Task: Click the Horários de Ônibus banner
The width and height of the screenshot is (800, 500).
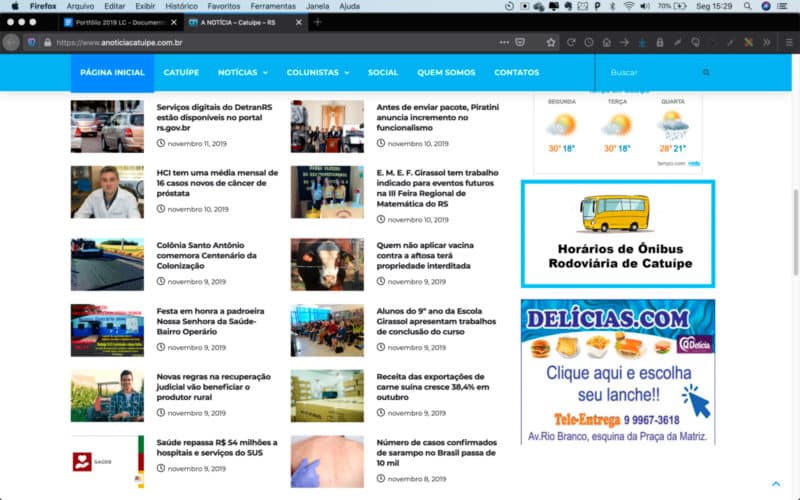Action: tap(618, 234)
